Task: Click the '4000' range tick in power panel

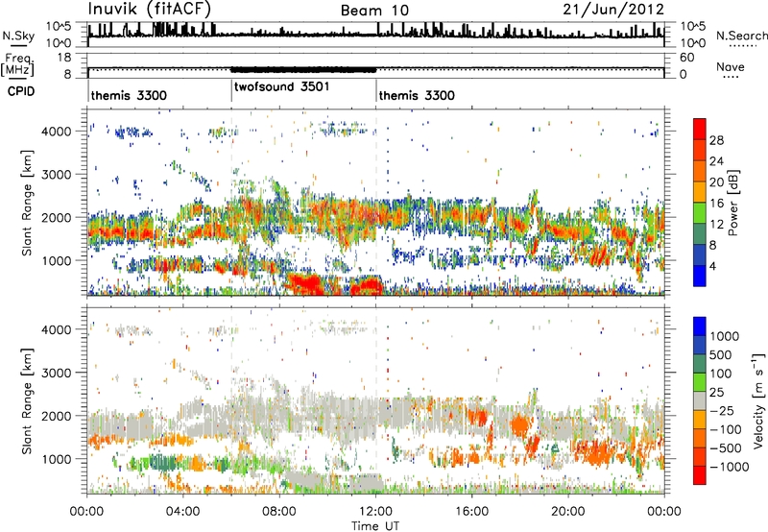Action: tap(56, 132)
